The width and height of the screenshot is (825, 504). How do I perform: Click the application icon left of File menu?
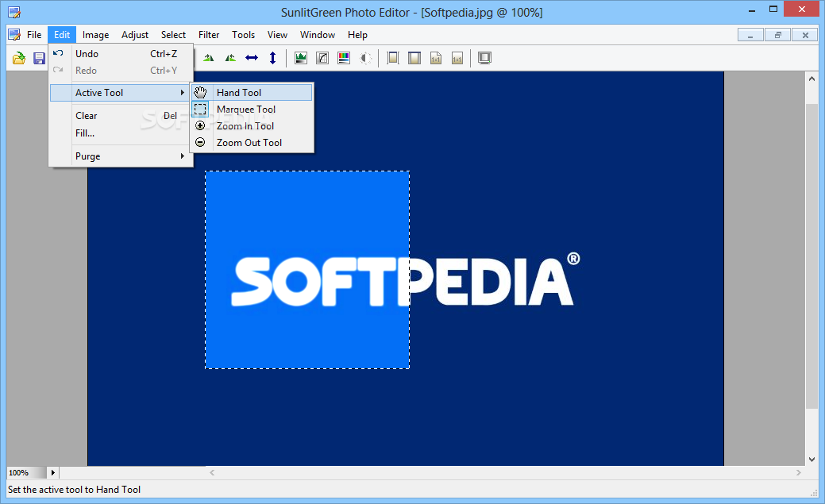[15, 35]
